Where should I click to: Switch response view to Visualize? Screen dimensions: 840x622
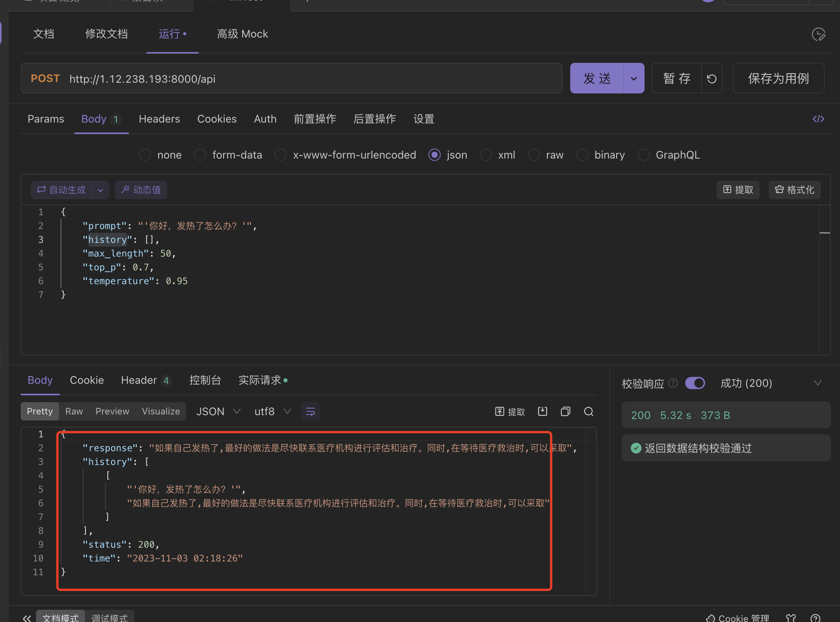[x=161, y=411]
